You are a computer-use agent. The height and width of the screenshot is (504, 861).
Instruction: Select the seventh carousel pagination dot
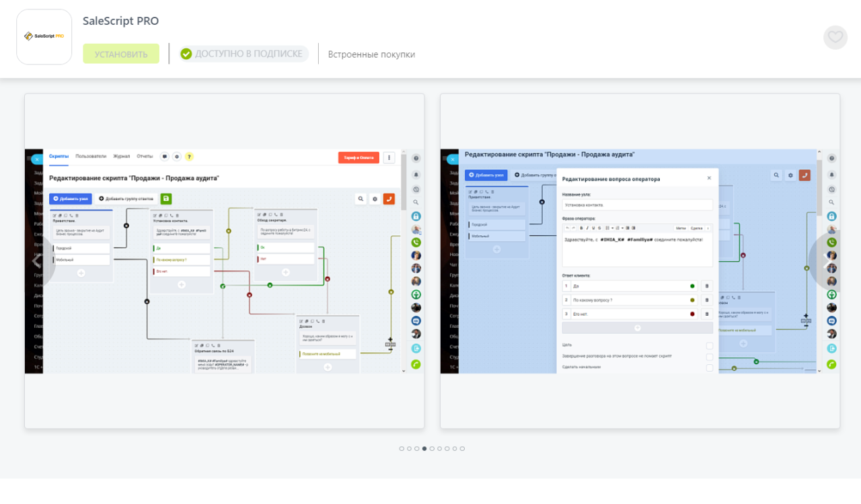447,448
